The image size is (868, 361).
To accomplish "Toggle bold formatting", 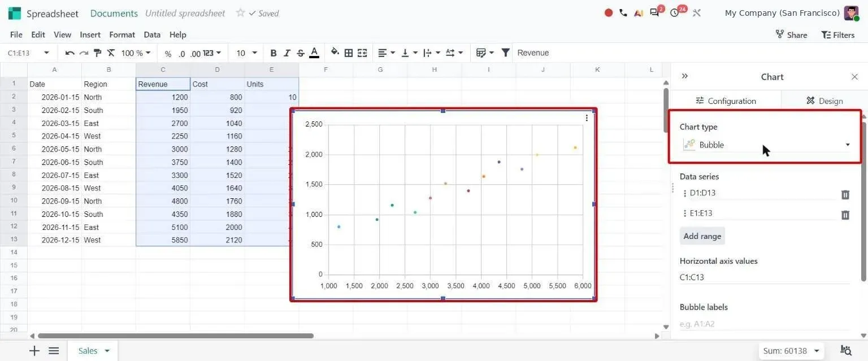I will point(274,53).
